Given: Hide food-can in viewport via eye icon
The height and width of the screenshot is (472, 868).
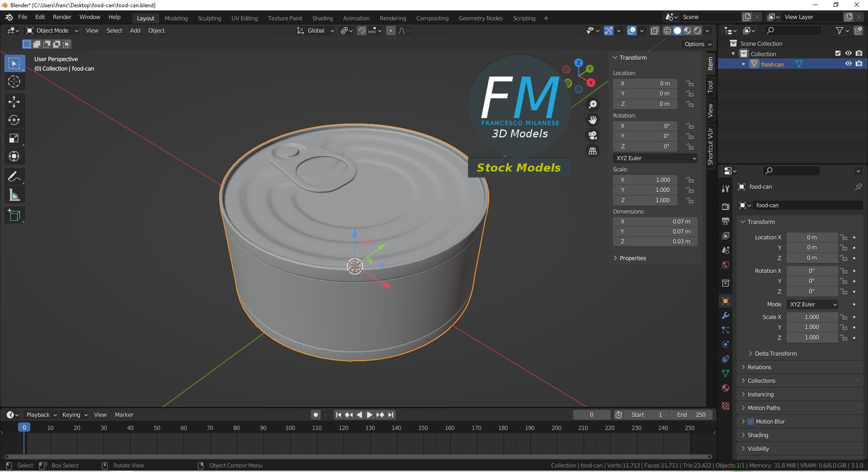Looking at the screenshot, I should pos(849,64).
